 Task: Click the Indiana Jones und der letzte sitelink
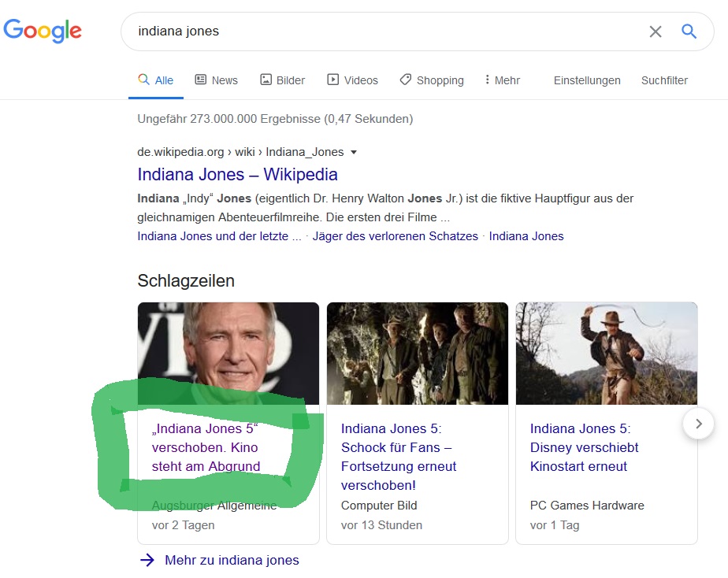coord(219,236)
